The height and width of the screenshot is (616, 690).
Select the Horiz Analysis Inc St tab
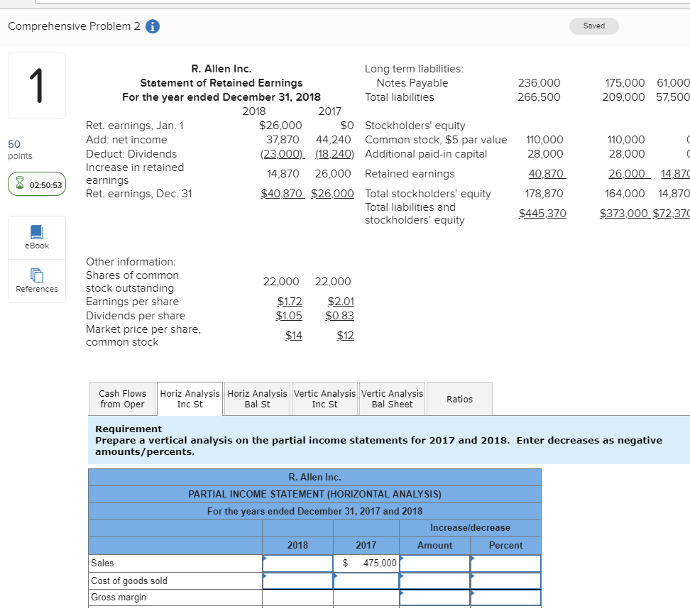[189, 399]
